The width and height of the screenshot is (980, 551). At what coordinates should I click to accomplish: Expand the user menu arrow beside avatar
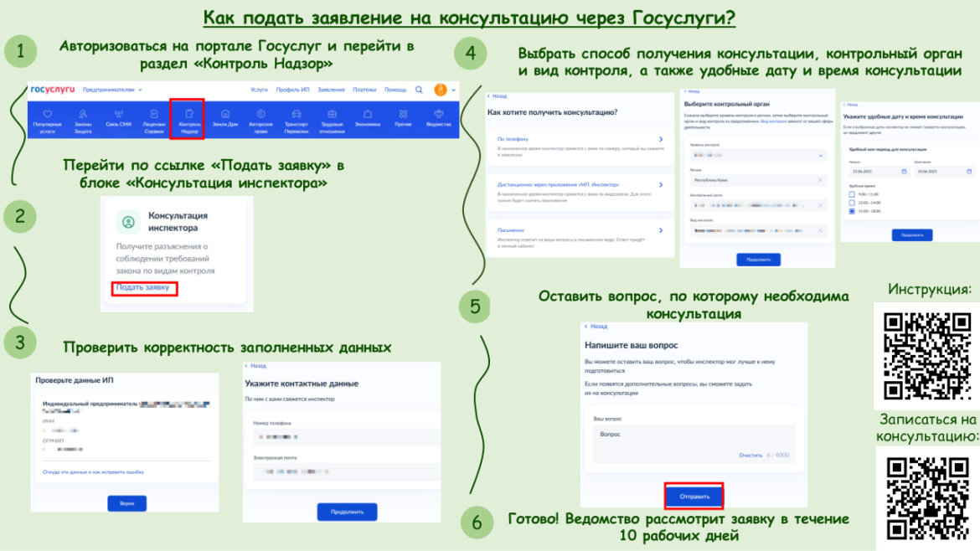tap(454, 90)
